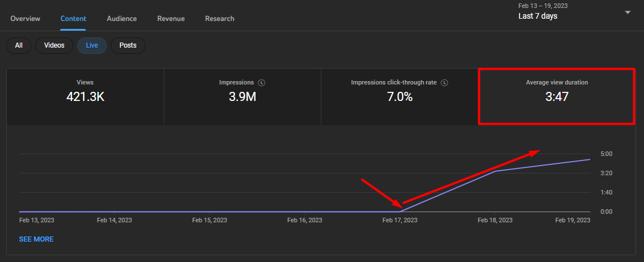
Task: Click the Feb 14, 2023 axis label
Action: tap(114, 220)
